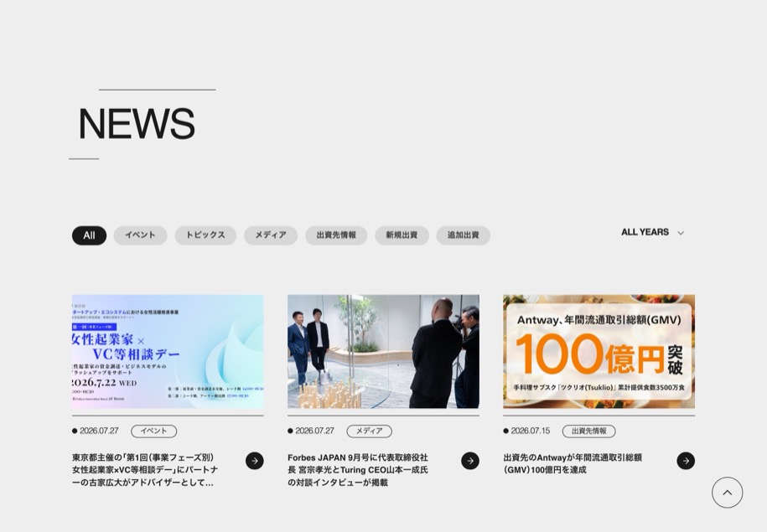Click the 出資先情報 tag under the third card
767x532 pixels.
[589, 431]
